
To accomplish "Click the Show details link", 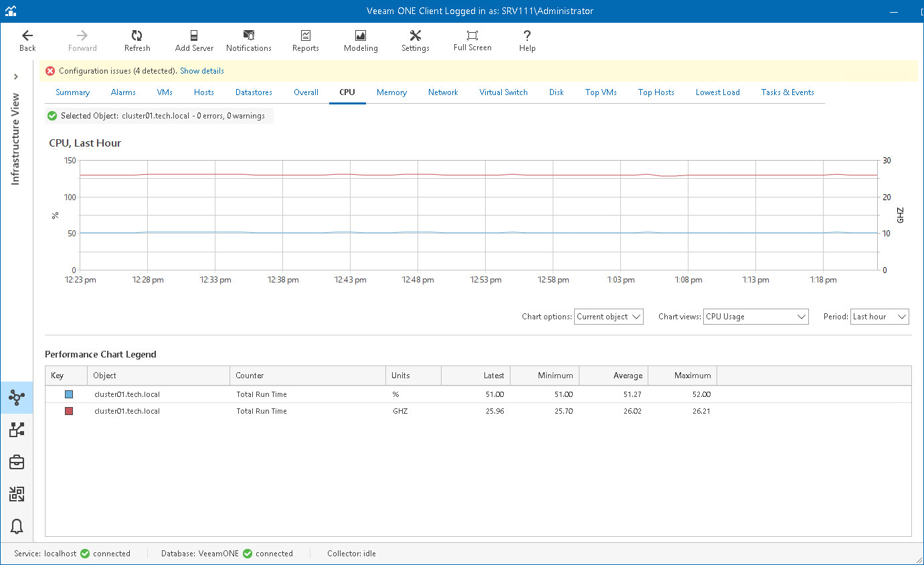I will (202, 71).
